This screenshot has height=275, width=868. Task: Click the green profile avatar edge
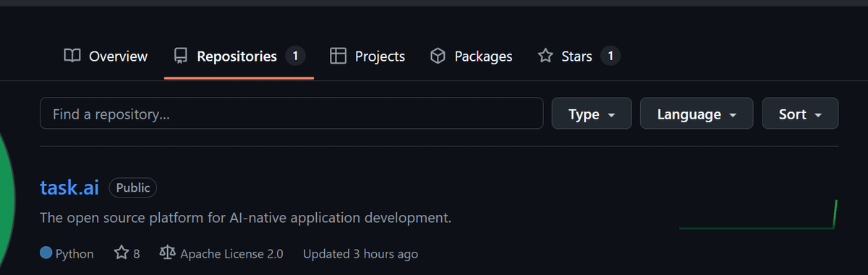(x=7, y=199)
